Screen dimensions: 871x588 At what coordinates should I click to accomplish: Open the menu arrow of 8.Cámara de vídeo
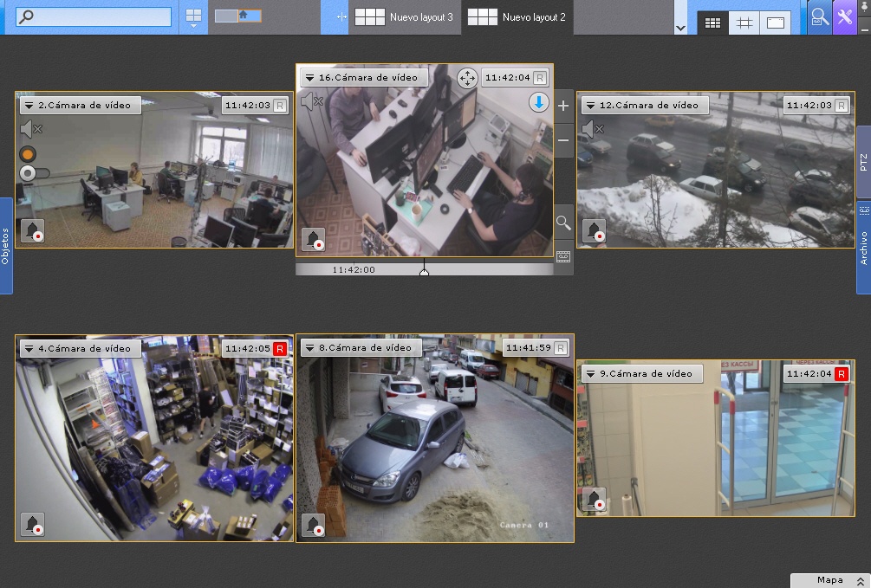point(309,349)
